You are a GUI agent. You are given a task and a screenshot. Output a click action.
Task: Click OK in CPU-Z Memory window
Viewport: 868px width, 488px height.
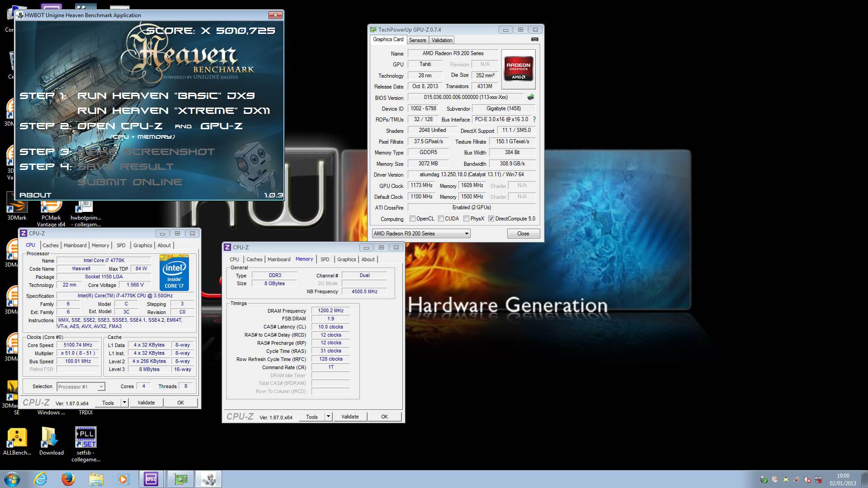tap(384, 417)
